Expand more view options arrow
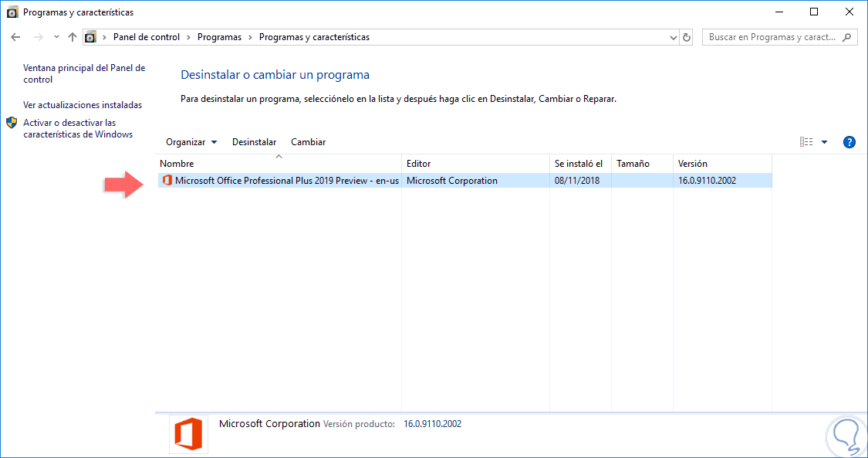This screenshot has width=868, height=458. (824, 142)
